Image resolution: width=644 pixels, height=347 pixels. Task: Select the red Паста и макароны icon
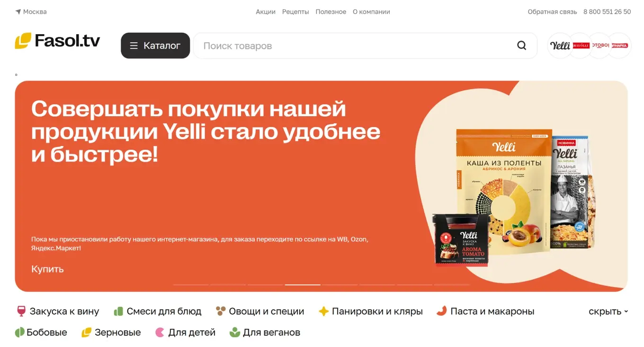[441, 311]
